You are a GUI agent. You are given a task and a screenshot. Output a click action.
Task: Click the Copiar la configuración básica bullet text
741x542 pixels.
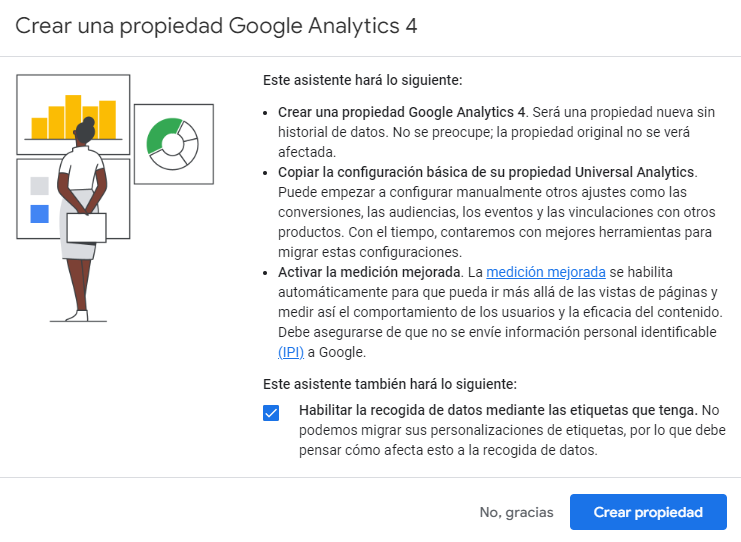(486, 172)
